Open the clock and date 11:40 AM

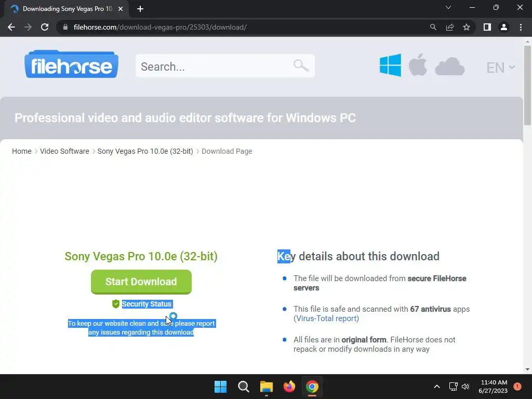click(x=493, y=387)
